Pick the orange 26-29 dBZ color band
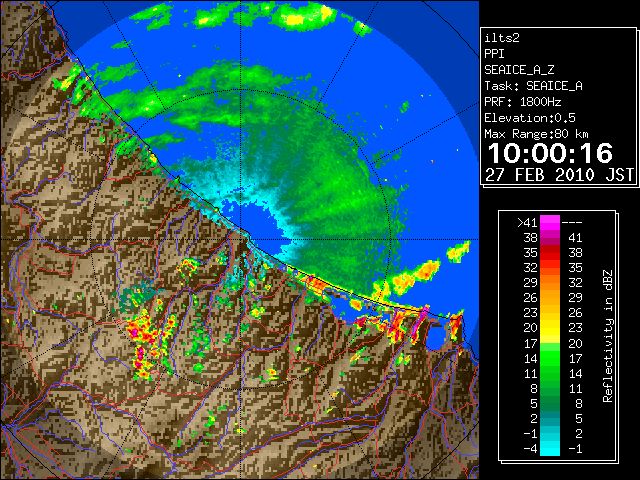 coord(550,298)
